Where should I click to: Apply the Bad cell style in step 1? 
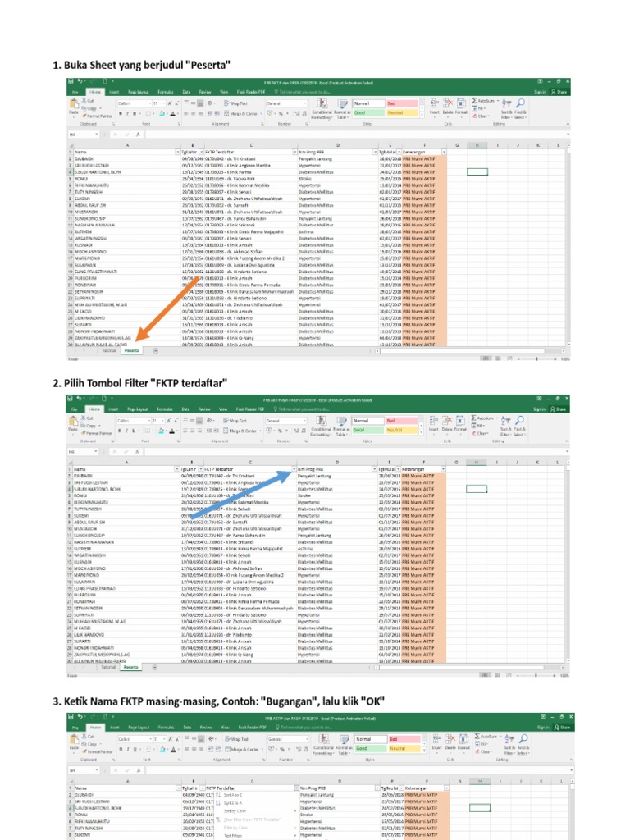click(x=402, y=103)
